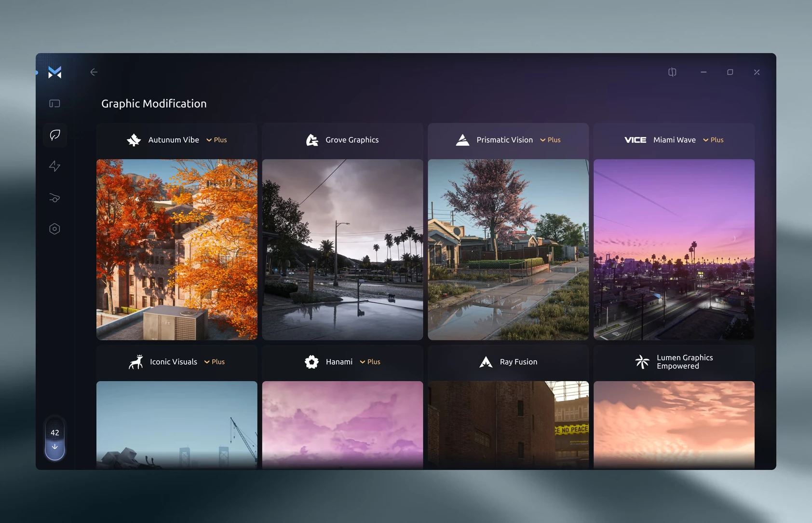
Task: Click the Ray Fusion logo icon
Action: 486,362
